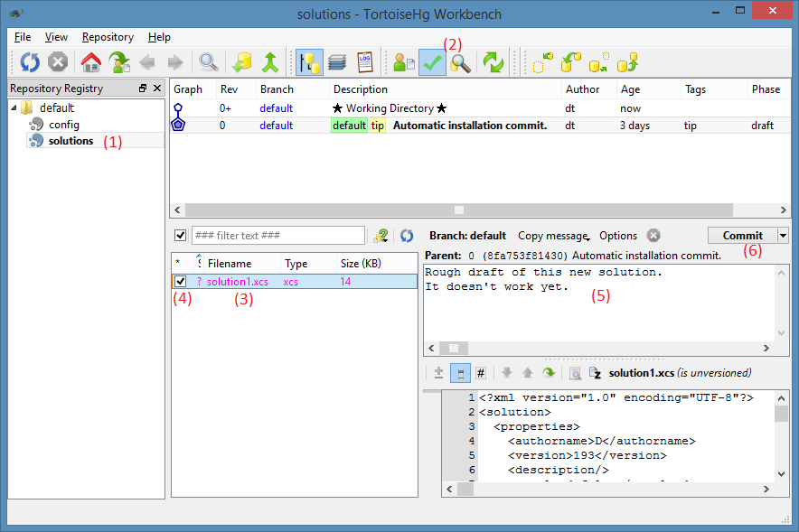Image resolution: width=799 pixels, height=532 pixels.
Task: Click the green curved arrow diff icon
Action: [x=549, y=373]
